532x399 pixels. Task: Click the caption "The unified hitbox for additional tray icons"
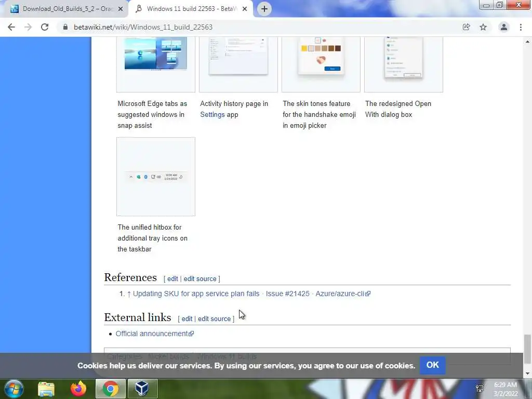coord(153,238)
